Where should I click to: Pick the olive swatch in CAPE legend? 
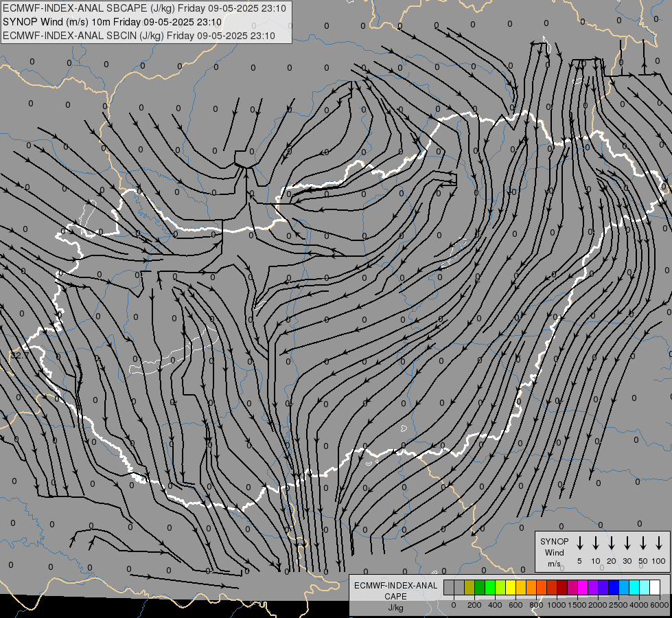470,587
